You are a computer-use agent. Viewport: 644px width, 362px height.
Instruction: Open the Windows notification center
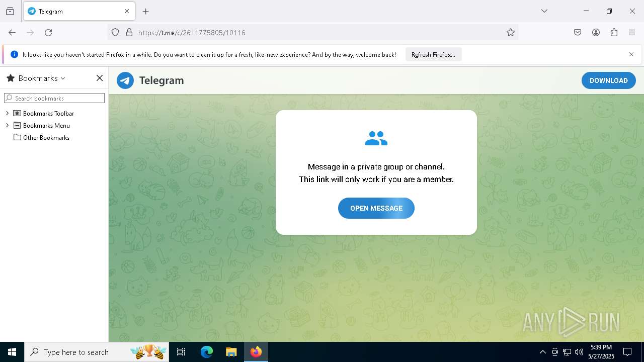[x=627, y=352]
